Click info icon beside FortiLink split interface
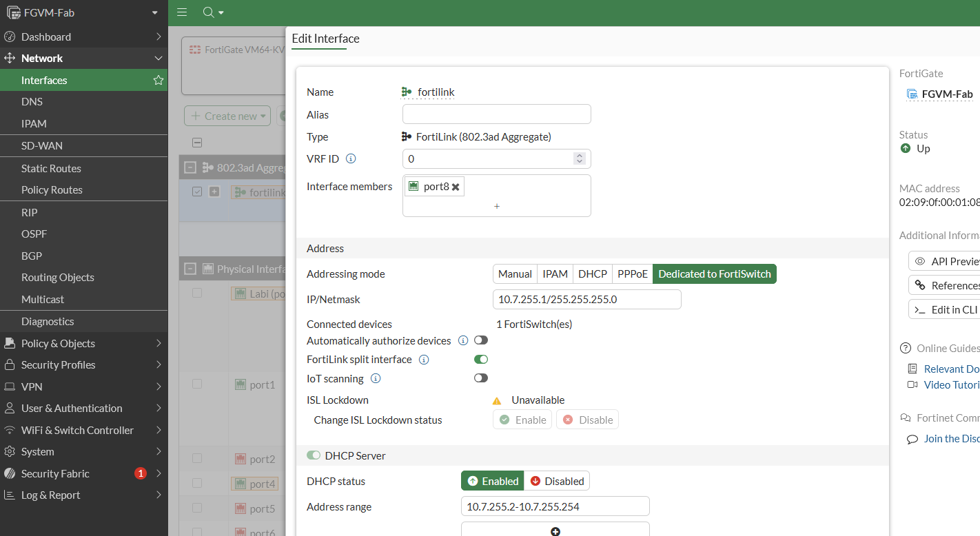The width and height of the screenshot is (980, 536). pos(425,360)
